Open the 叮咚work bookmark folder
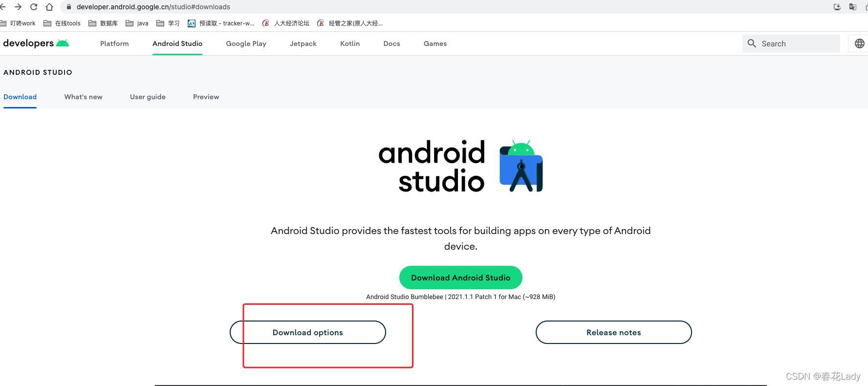 click(18, 23)
